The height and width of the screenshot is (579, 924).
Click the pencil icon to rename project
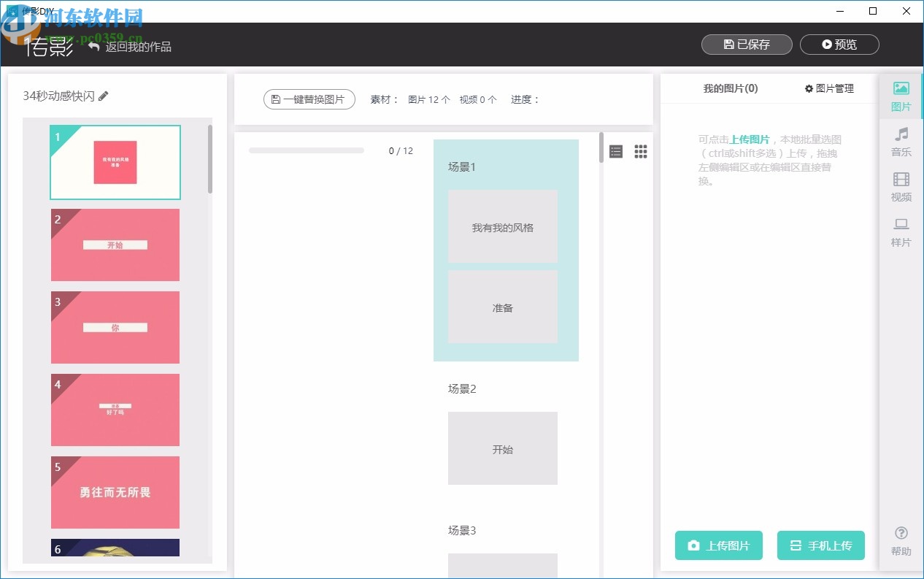point(104,96)
